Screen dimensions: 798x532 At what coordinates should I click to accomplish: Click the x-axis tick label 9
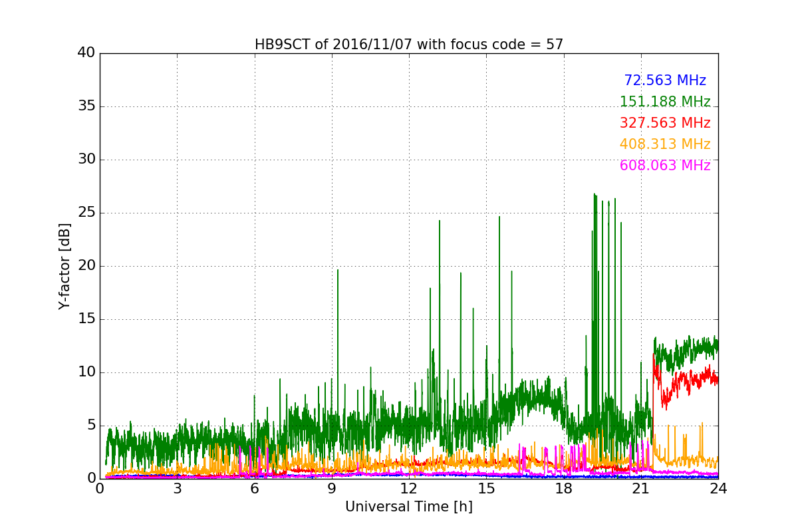pos(332,488)
